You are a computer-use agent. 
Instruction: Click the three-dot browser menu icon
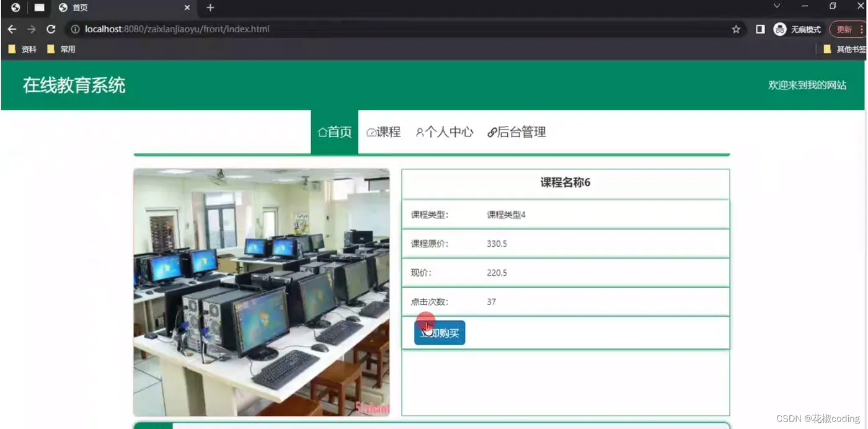click(862, 29)
